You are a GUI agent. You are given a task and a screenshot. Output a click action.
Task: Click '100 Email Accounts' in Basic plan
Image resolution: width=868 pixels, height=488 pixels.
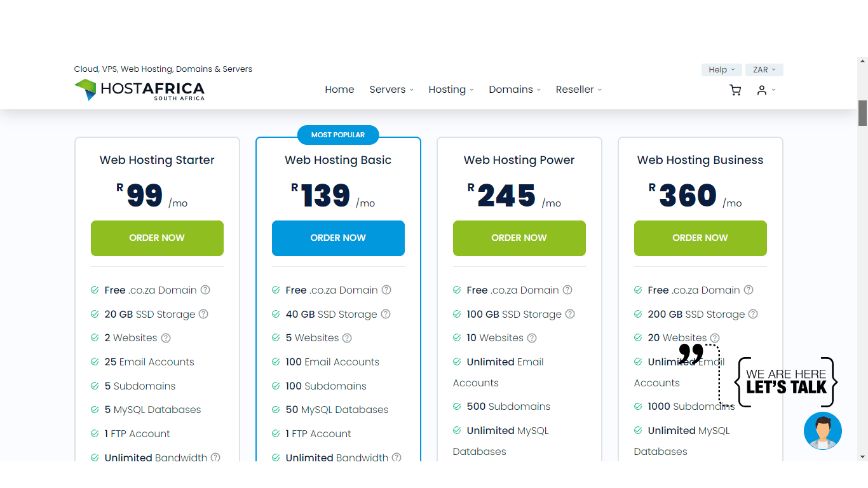coord(332,362)
